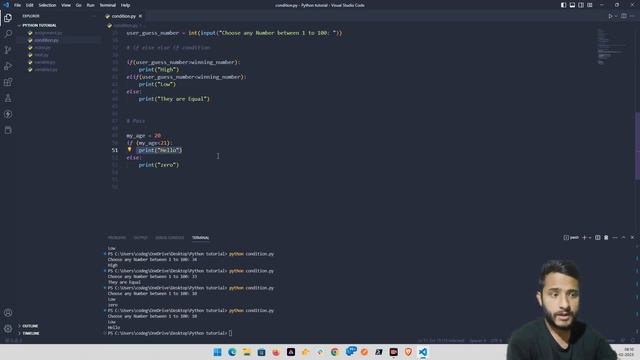Click the print("They are Equal") line
Screen dimensions: 640x360
(174, 99)
